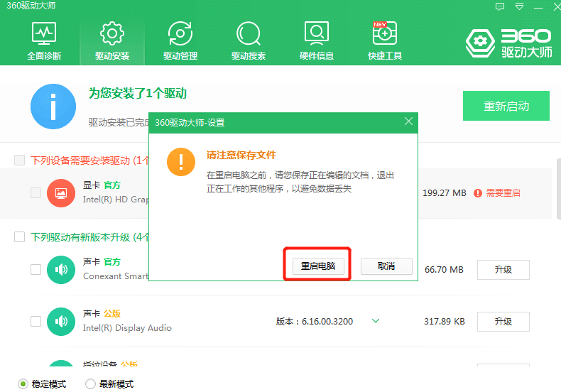Image resolution: width=561 pixels, height=392 pixels.
Task: Minimize the 360驱动大师 window
Action: [x=538, y=7]
